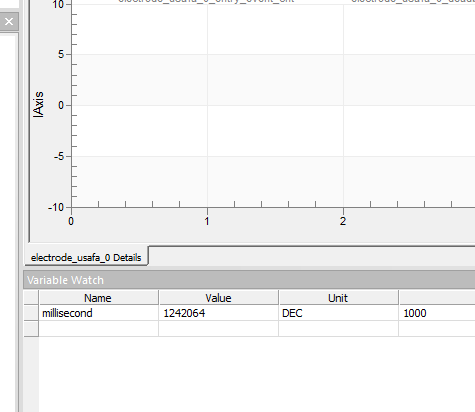
Task: Click the 2 tick on horizontal axis
Action: coord(343,221)
